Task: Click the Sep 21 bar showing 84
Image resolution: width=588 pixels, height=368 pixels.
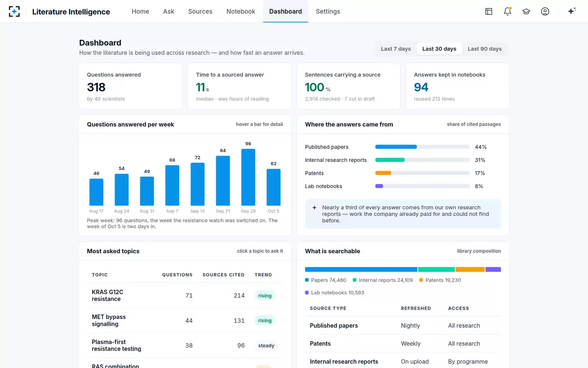Action: point(223,181)
